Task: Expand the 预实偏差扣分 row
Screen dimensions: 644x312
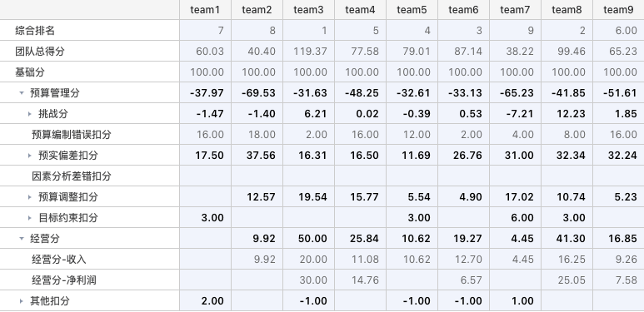Action: pos(29,156)
